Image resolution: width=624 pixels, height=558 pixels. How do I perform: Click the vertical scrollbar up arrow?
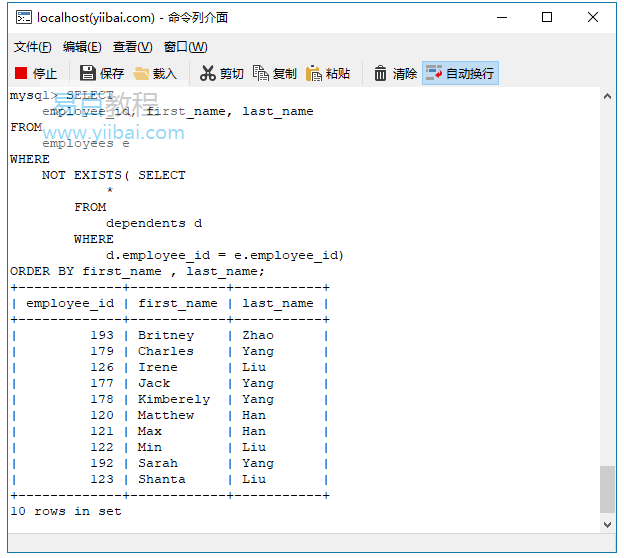(607, 96)
